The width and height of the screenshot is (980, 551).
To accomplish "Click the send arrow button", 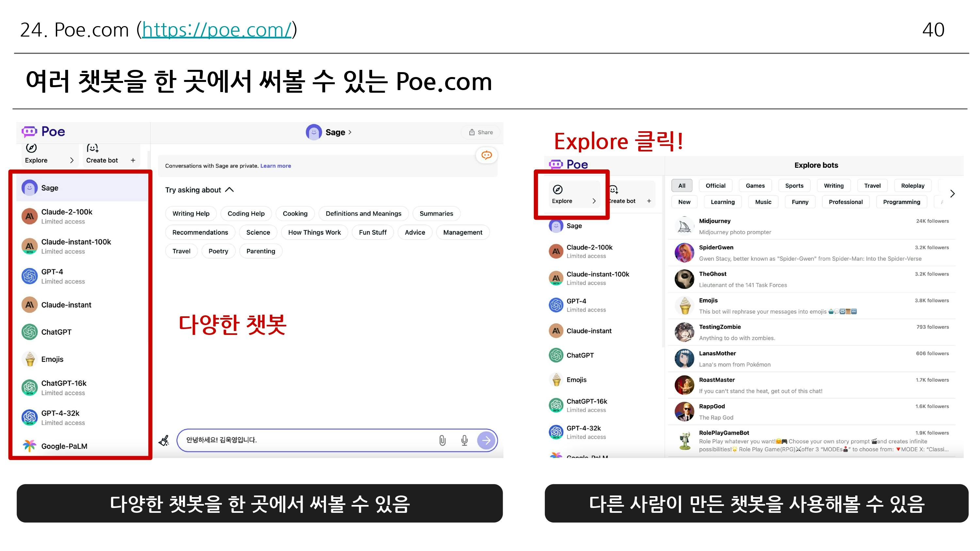I will coord(486,440).
